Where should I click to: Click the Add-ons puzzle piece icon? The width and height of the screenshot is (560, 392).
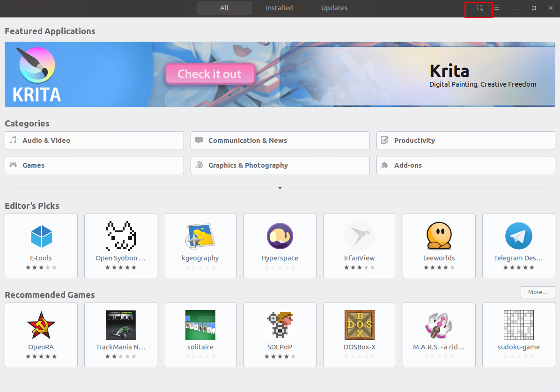tap(384, 165)
